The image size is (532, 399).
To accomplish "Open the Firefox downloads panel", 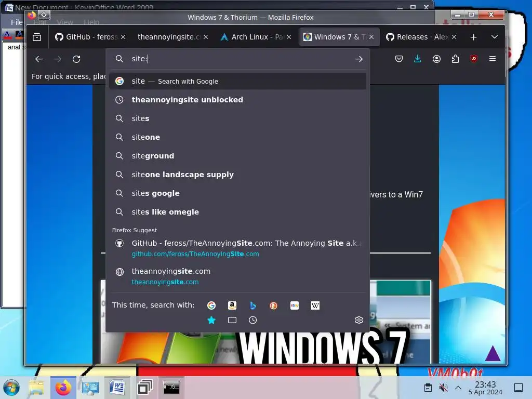I will pos(418,59).
